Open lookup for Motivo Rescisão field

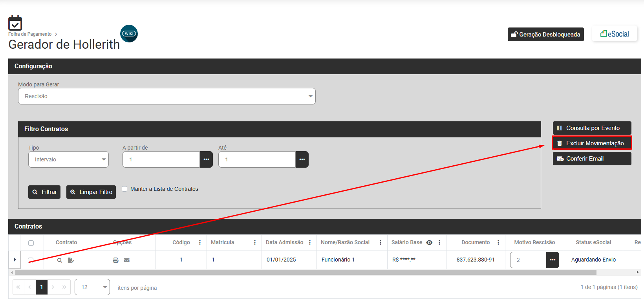click(553, 260)
